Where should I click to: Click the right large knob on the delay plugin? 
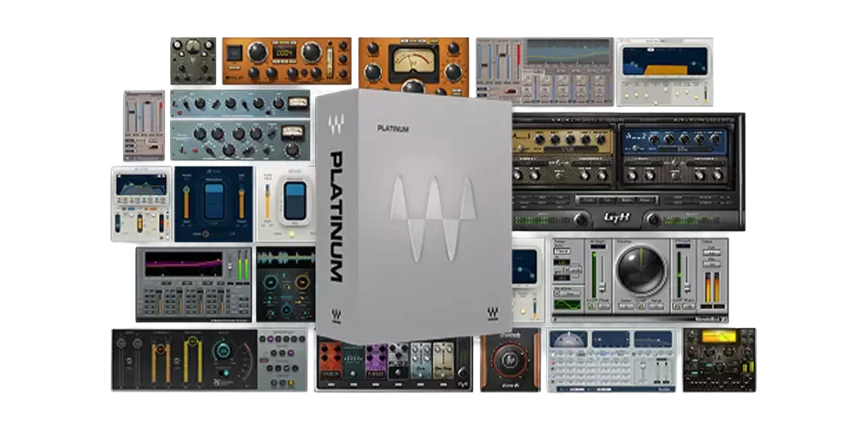(x=311, y=52)
